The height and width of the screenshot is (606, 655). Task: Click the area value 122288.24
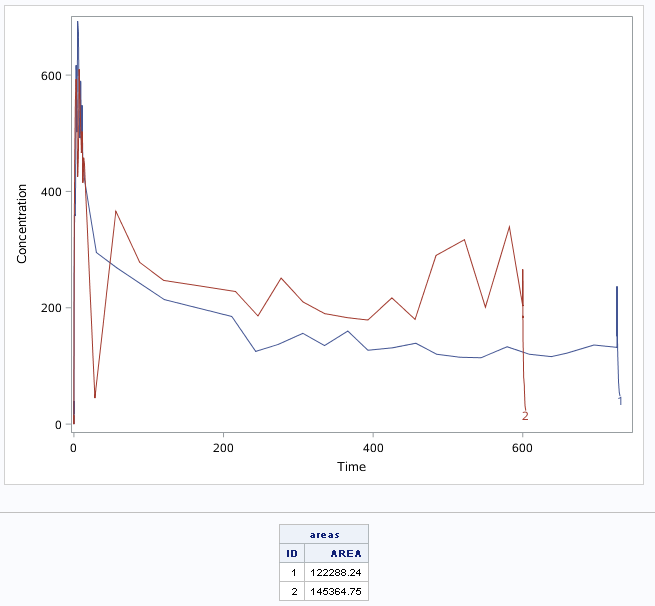tap(338, 572)
